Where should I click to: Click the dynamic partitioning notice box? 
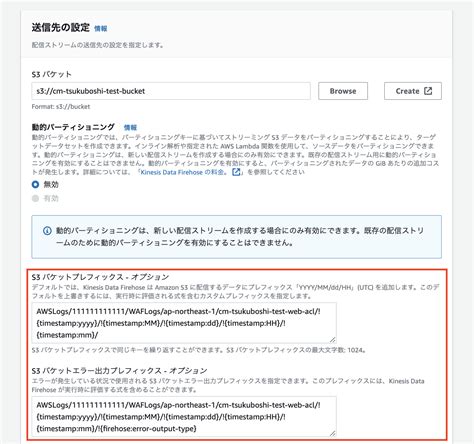click(x=237, y=237)
